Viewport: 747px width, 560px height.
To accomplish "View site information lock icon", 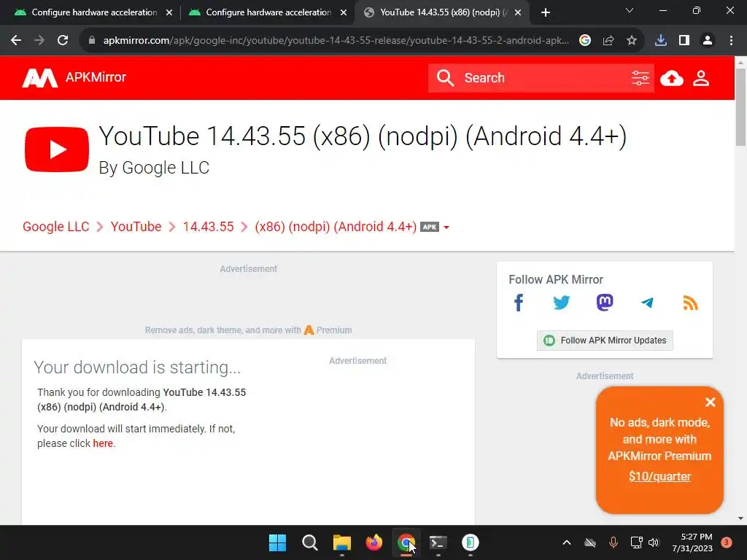I will [92, 41].
